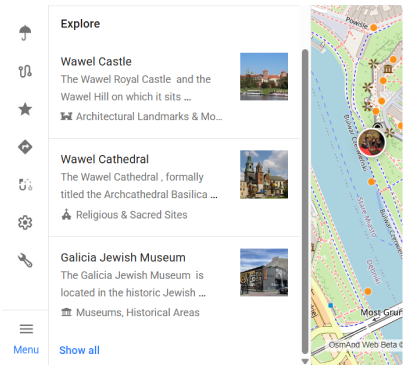Open the Wawel Cathedral title
405x370 pixels.
tap(105, 159)
